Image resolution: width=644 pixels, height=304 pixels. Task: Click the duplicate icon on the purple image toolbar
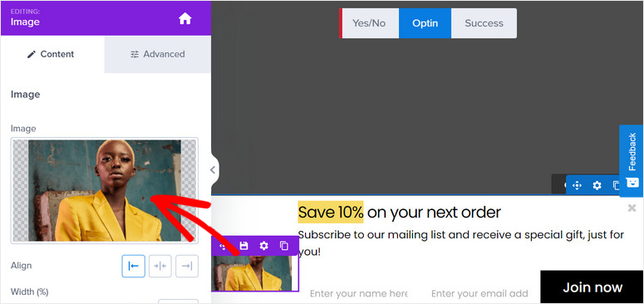click(x=284, y=246)
